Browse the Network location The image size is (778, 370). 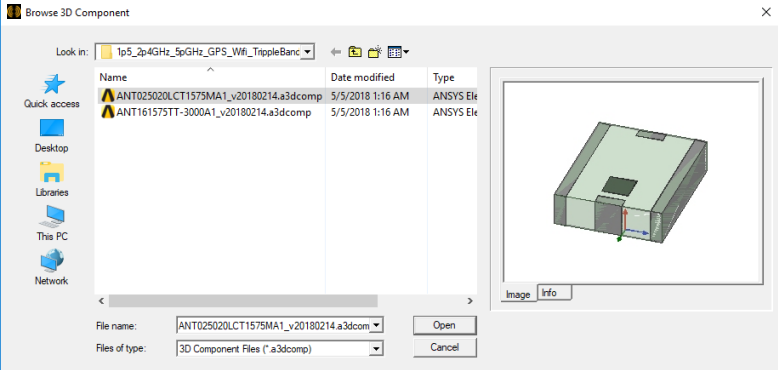pyautogui.click(x=52, y=268)
